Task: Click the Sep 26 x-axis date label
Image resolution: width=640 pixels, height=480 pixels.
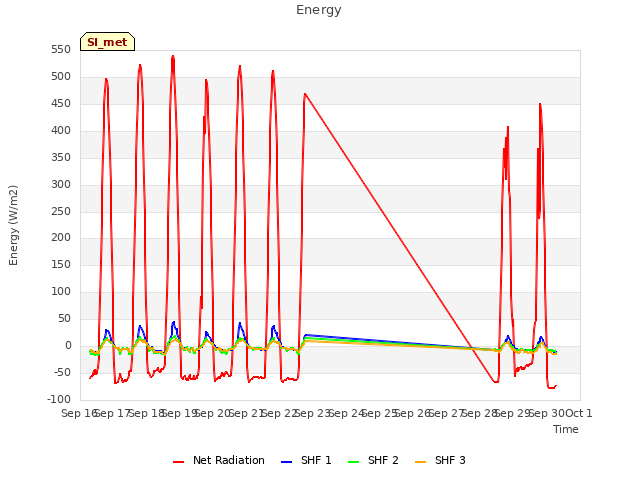Action: click(413, 413)
